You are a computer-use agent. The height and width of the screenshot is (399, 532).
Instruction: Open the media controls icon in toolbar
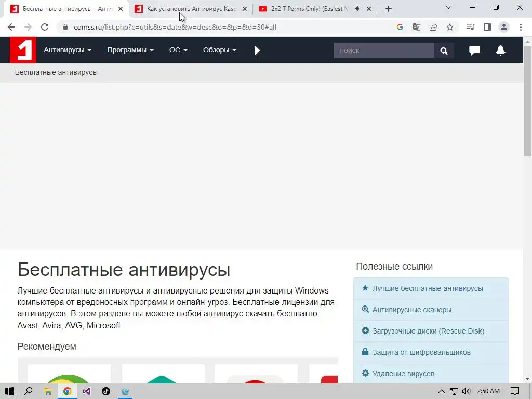[470, 27]
